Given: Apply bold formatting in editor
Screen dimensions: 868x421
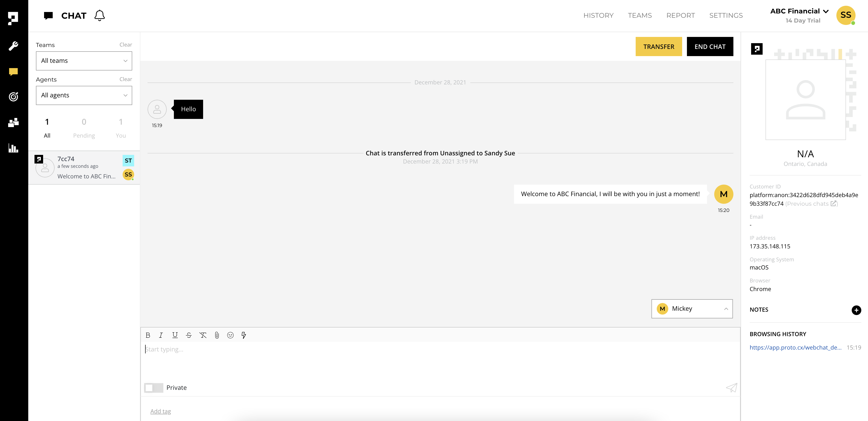Looking at the screenshot, I should [x=148, y=335].
